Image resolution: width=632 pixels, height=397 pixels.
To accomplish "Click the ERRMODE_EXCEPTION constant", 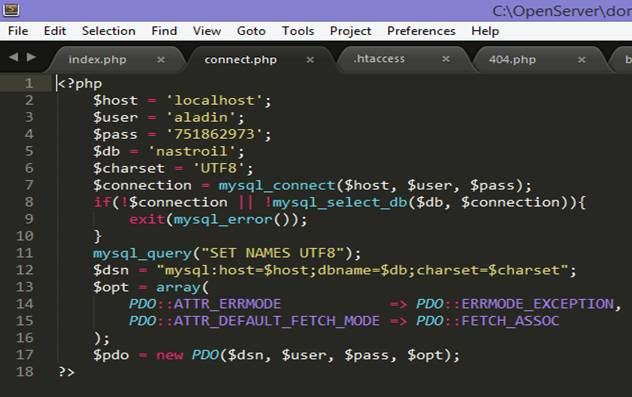I will coord(537,303).
